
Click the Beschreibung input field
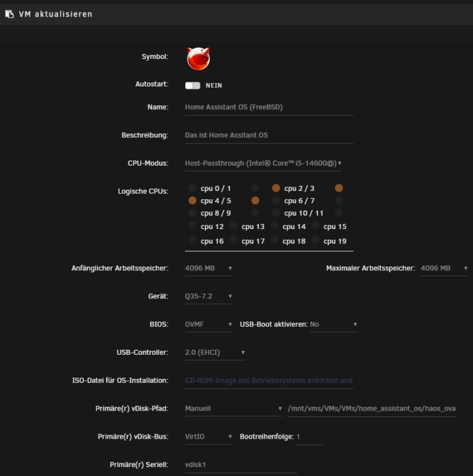click(269, 135)
